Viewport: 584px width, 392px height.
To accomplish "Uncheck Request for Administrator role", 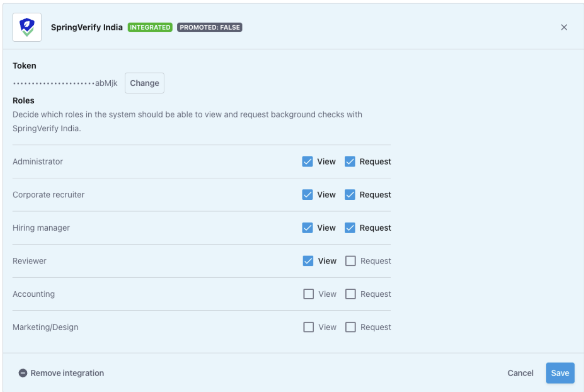I will 350,162.
